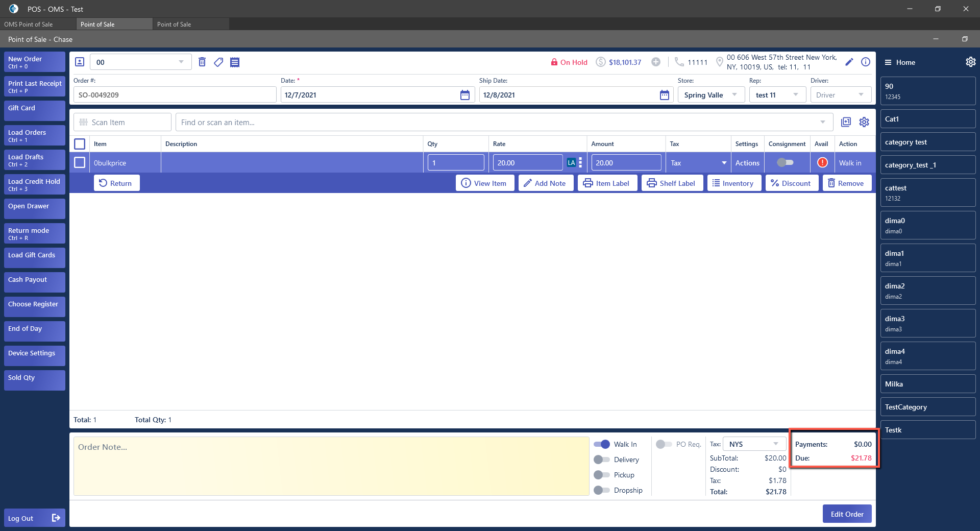Open the NYS tax code dropdown
The height and width of the screenshot is (531, 980).
[754, 444]
